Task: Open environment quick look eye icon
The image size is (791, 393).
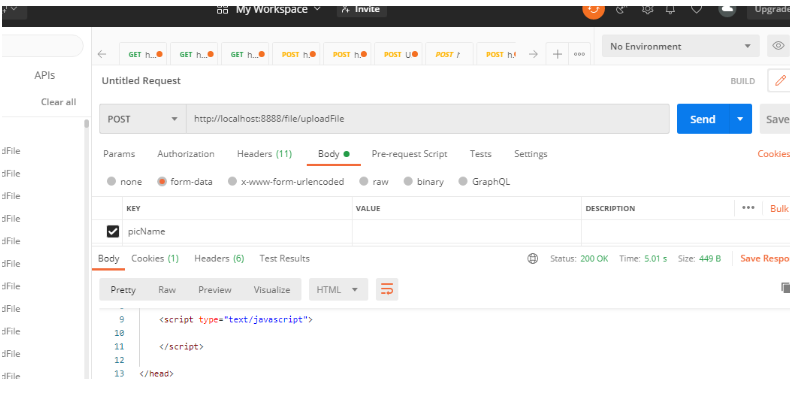Action: (778, 46)
